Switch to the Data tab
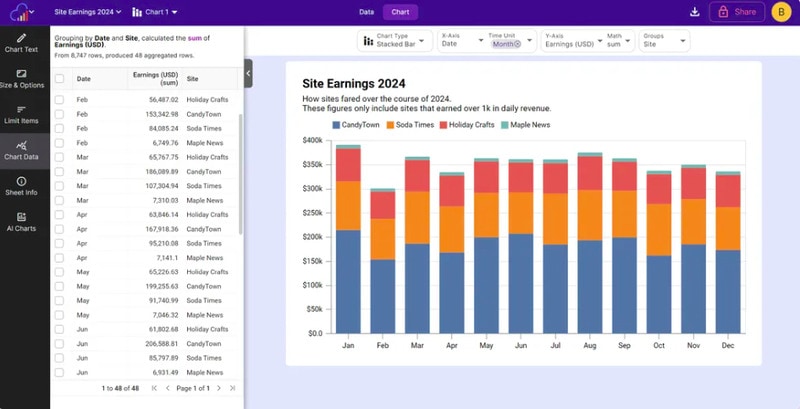The width and height of the screenshot is (800, 409). pos(366,12)
